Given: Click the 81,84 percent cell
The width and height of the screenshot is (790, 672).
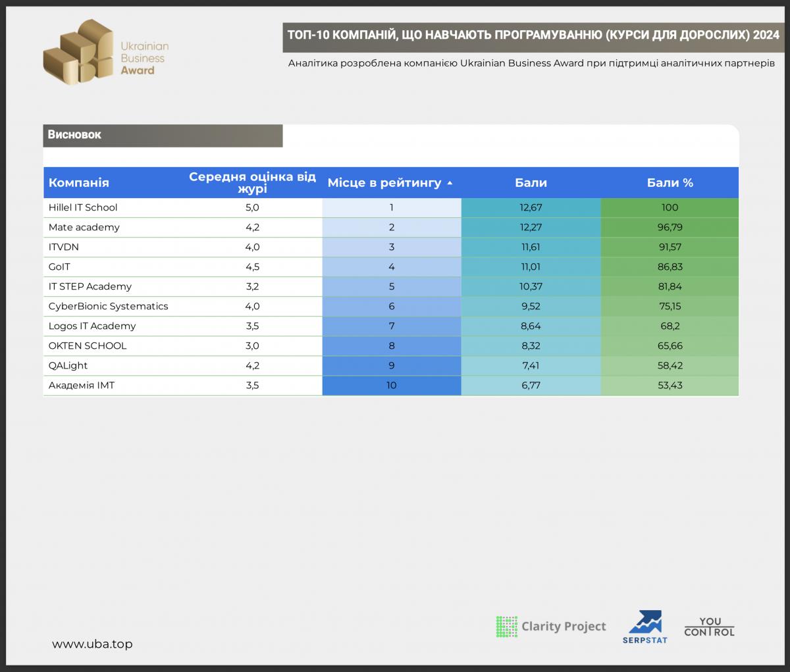Looking at the screenshot, I should point(670,286).
